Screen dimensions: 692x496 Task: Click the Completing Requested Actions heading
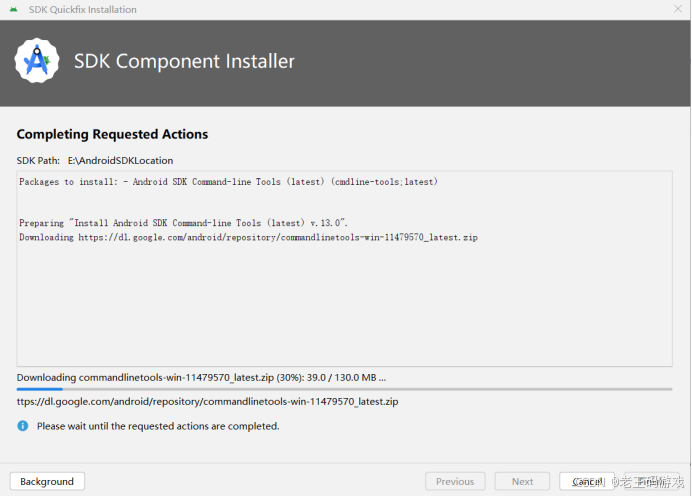(112, 134)
